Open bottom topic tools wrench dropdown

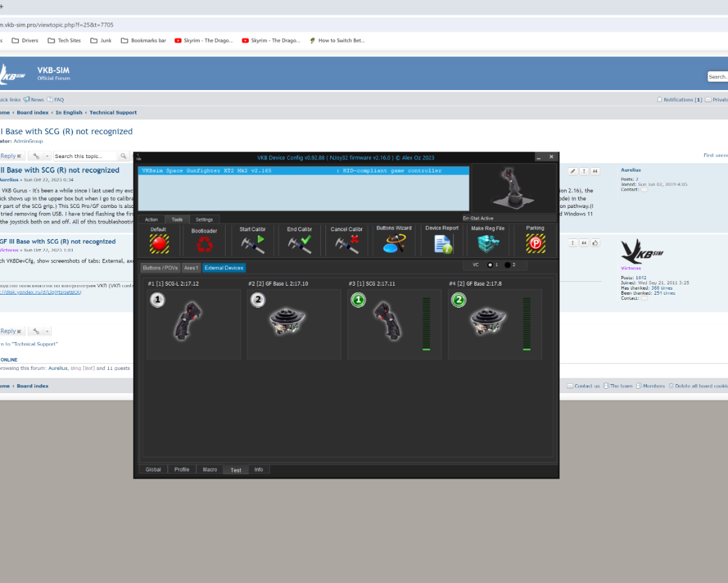point(39,331)
